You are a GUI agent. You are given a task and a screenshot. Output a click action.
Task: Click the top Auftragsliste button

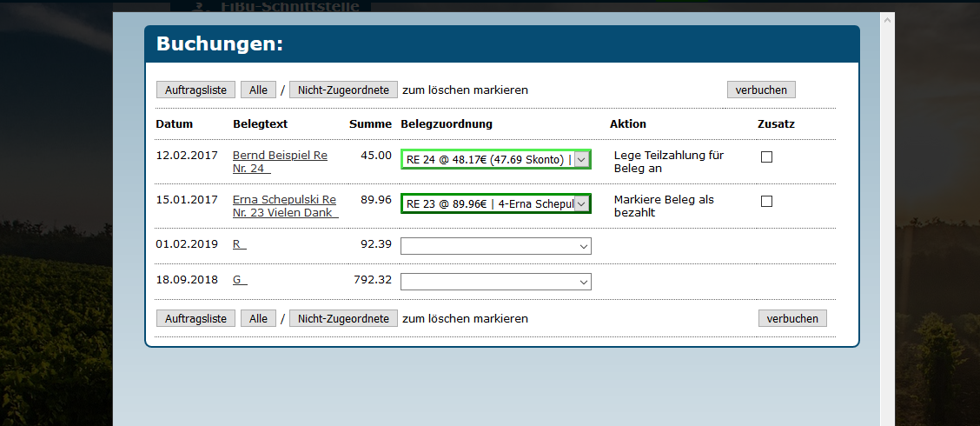[195, 90]
